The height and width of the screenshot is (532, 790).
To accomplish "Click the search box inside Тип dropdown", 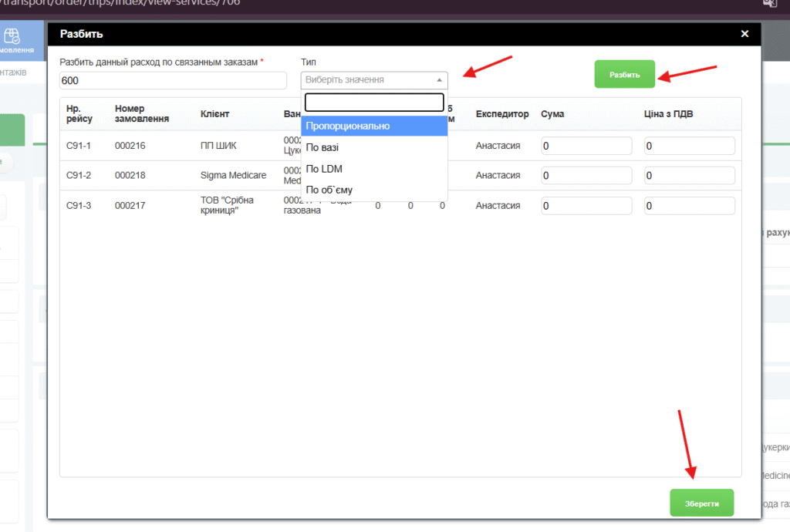I will (x=374, y=103).
